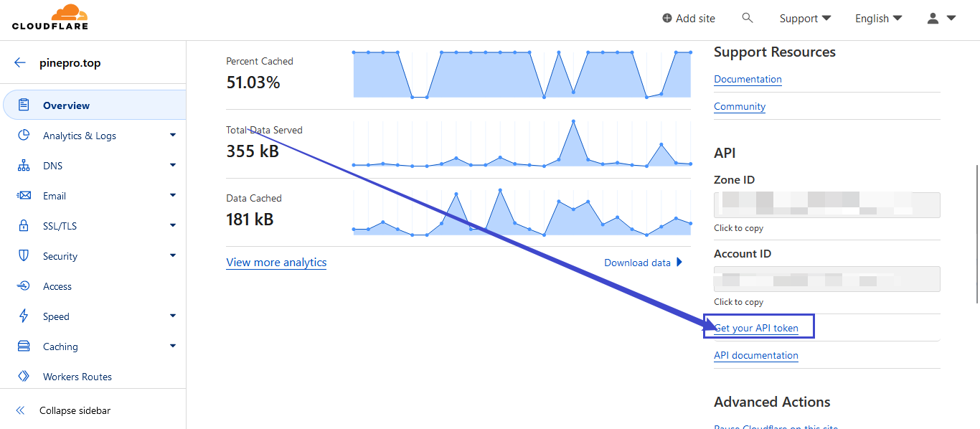Click the Zone ID field to copy
This screenshot has height=429, width=980.
(x=826, y=204)
